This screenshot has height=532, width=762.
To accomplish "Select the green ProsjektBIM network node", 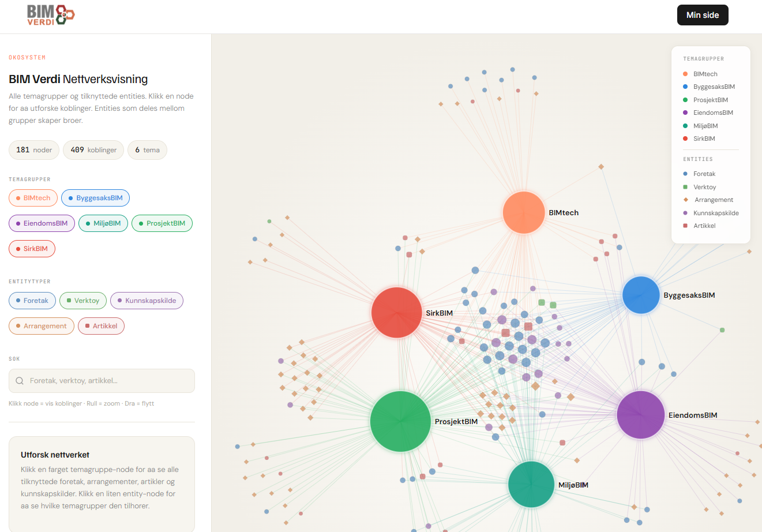I will pyautogui.click(x=400, y=421).
